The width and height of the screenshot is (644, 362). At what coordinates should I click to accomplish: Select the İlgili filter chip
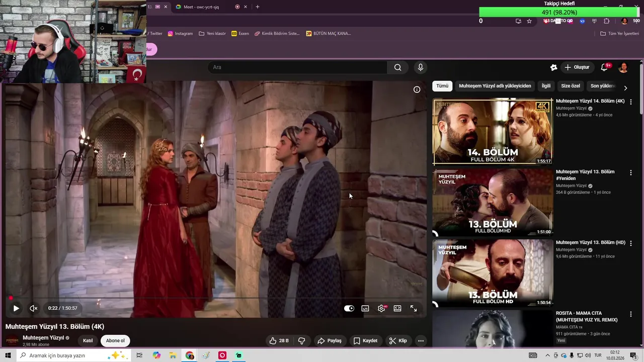pos(546,86)
